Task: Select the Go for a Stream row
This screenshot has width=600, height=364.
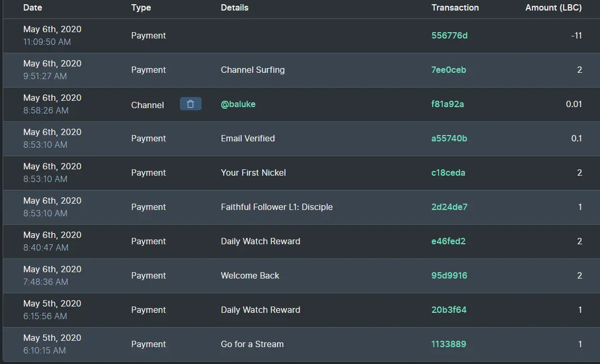Action: point(301,344)
